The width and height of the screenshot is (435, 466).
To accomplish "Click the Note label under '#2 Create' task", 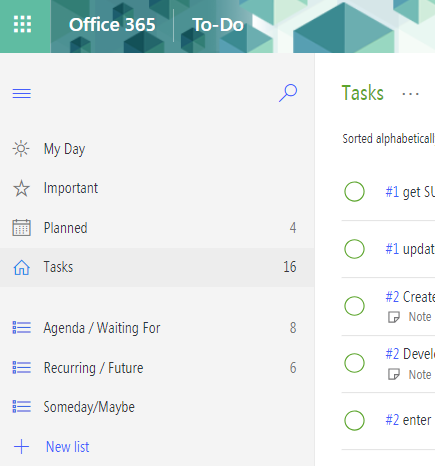I will (420, 317).
